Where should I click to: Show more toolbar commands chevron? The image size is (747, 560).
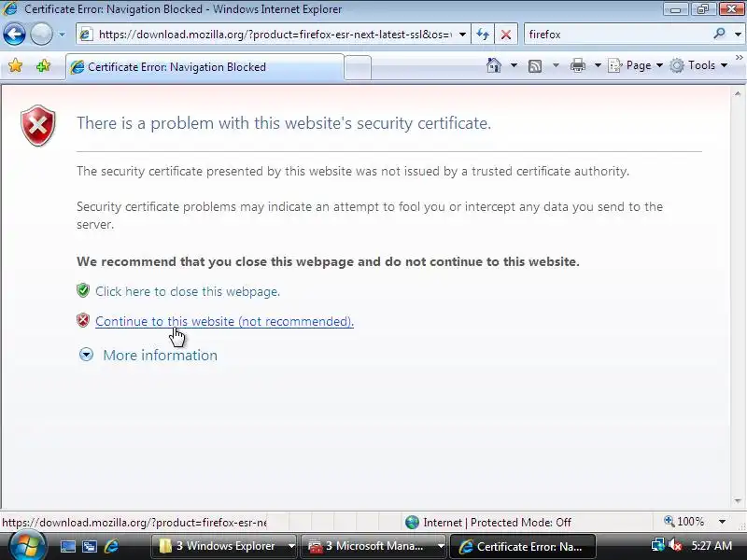tap(739, 58)
